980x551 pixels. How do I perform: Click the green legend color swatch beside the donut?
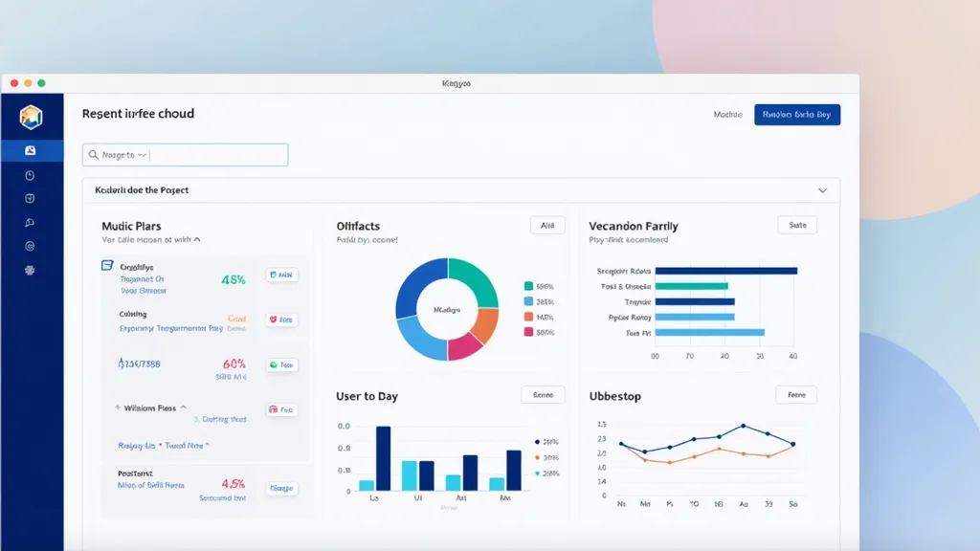point(528,284)
